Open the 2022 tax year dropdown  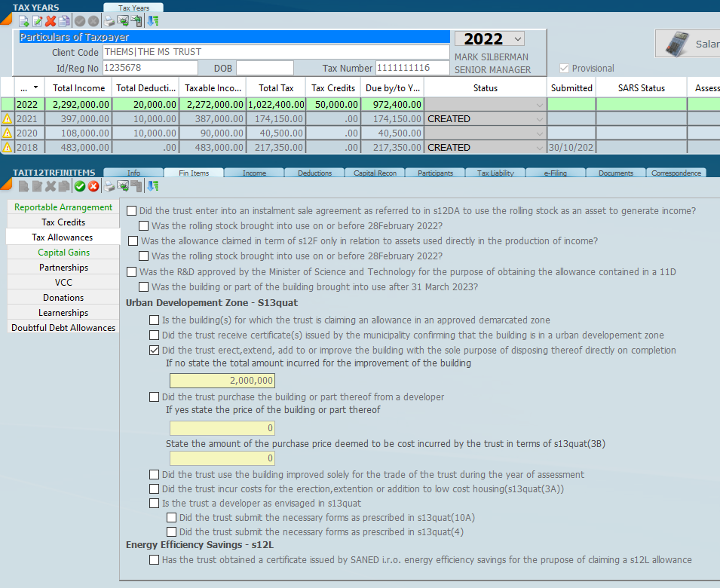point(517,39)
